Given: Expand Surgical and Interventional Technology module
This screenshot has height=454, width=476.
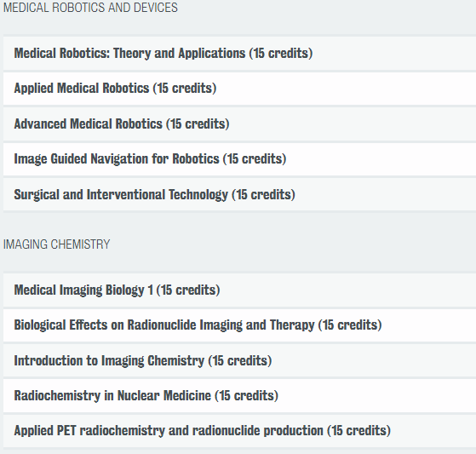Looking at the screenshot, I should point(239,194).
